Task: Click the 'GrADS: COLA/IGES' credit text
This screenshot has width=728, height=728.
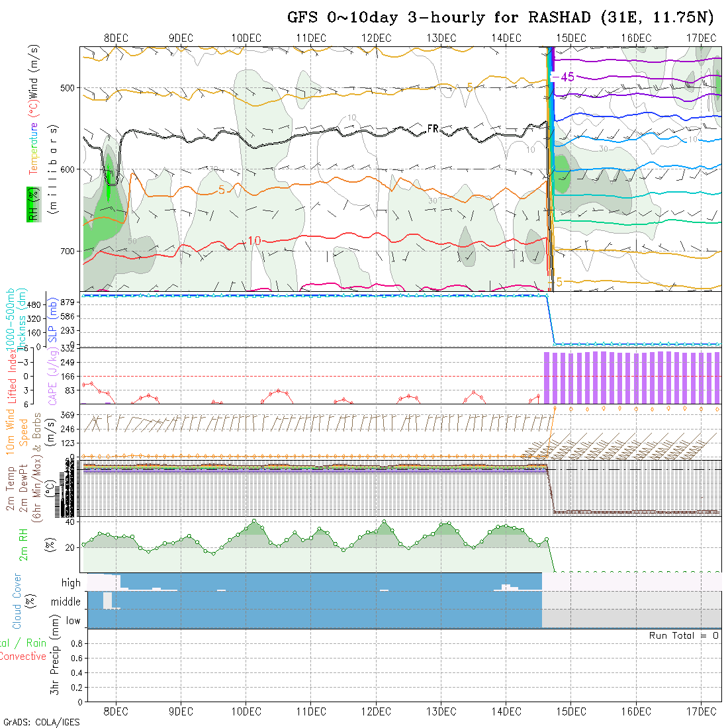Action: click(x=41, y=722)
